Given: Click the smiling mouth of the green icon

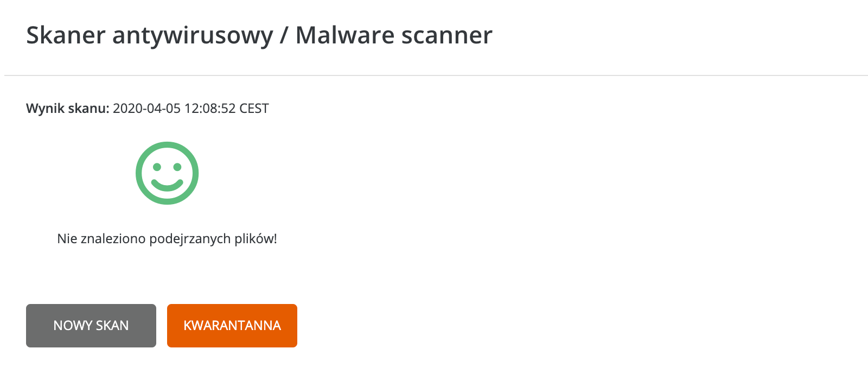Looking at the screenshot, I should tap(167, 185).
